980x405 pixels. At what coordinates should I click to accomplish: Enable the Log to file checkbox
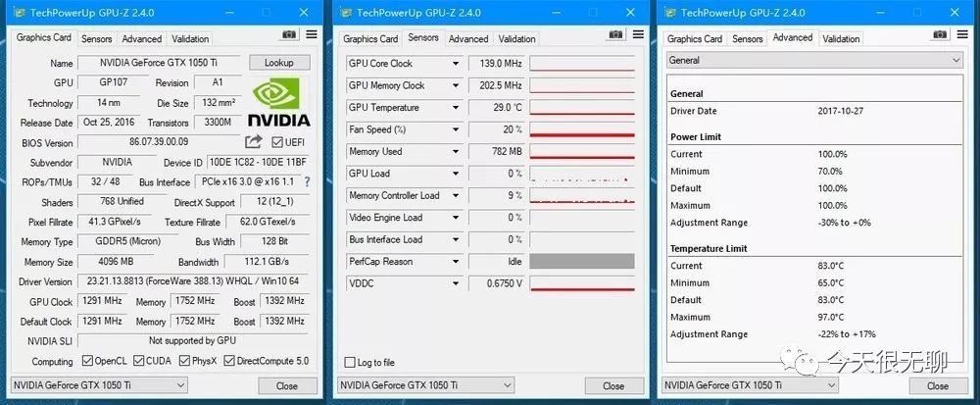(350, 363)
